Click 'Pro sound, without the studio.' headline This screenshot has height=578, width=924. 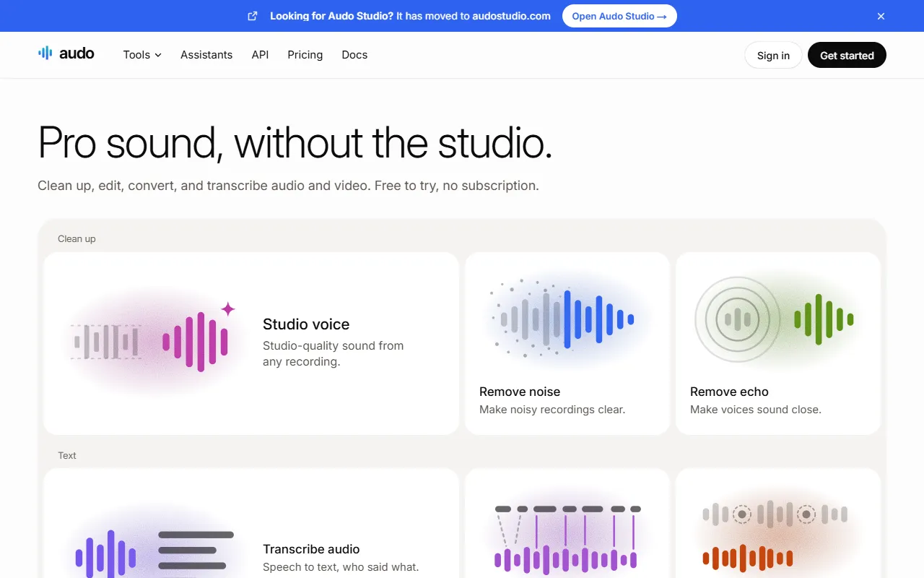click(x=295, y=142)
